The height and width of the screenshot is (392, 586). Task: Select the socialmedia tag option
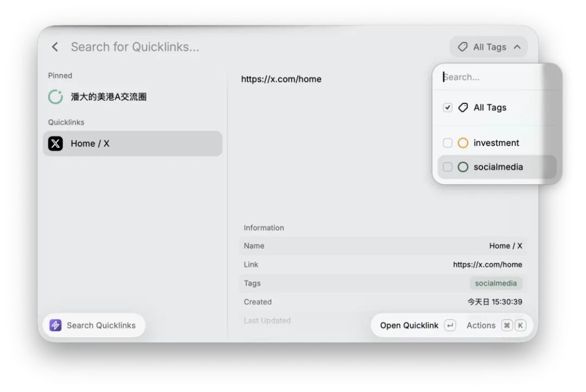(x=497, y=167)
